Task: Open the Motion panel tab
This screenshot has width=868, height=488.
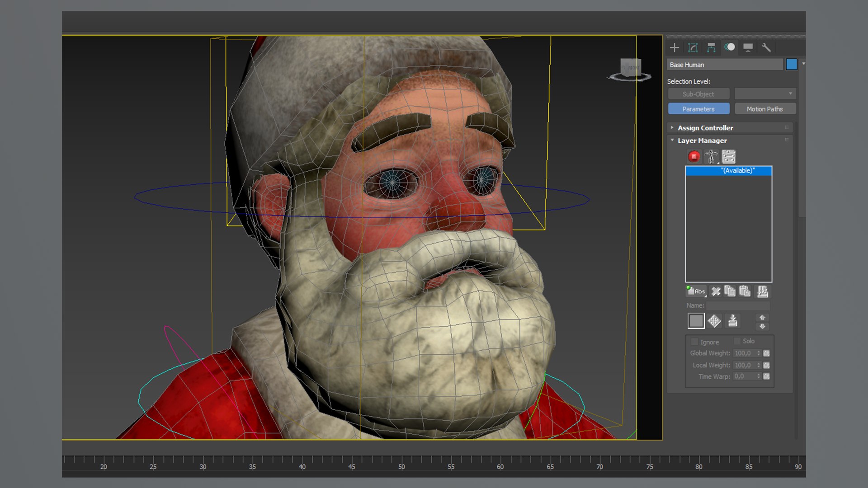Action: [x=730, y=47]
